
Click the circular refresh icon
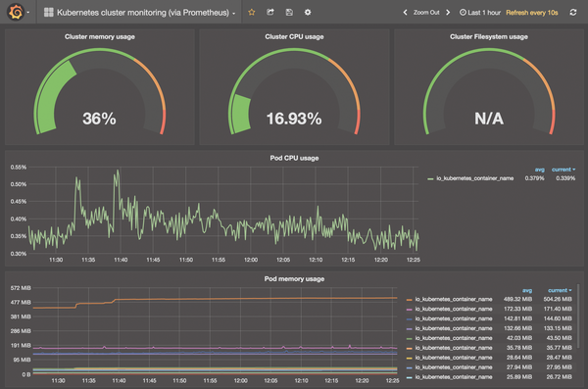pos(573,13)
